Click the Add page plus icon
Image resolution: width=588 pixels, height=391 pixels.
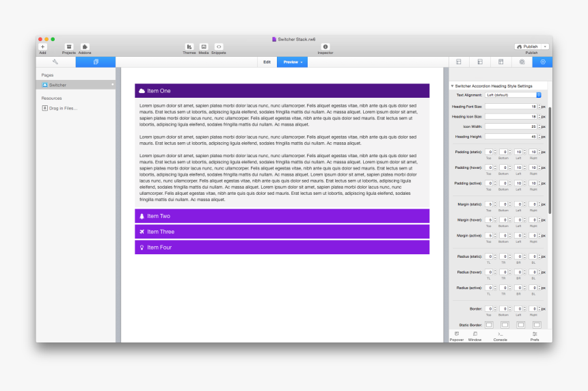43,47
